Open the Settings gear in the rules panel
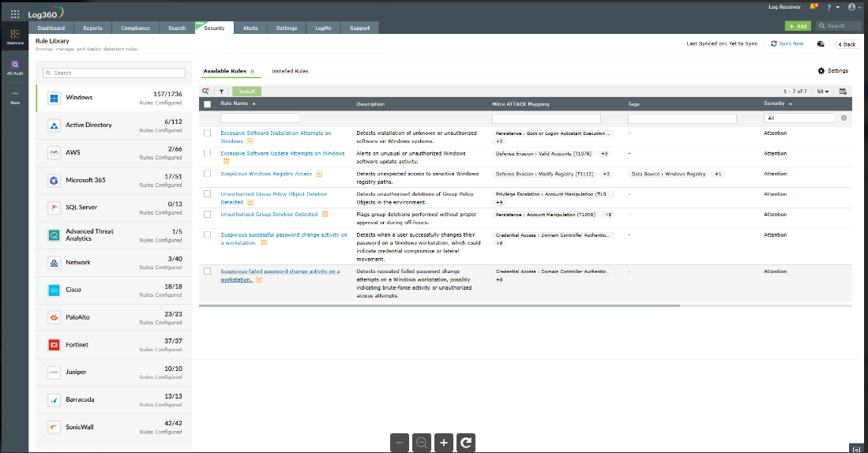This screenshot has width=868, height=453. (x=832, y=71)
